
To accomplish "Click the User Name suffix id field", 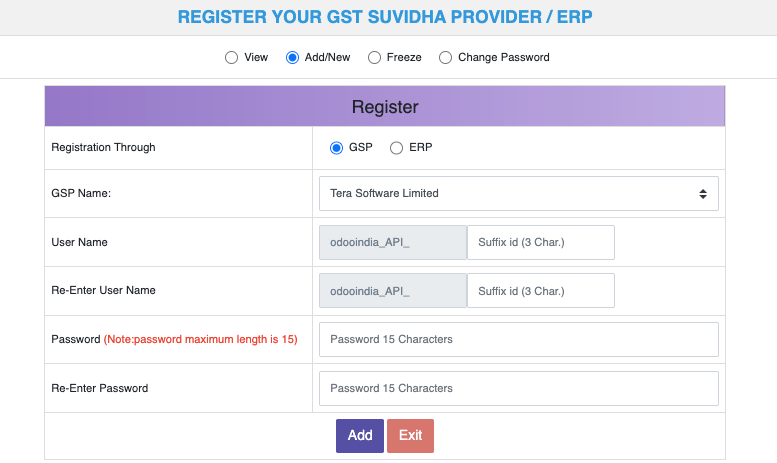I will tap(540, 243).
